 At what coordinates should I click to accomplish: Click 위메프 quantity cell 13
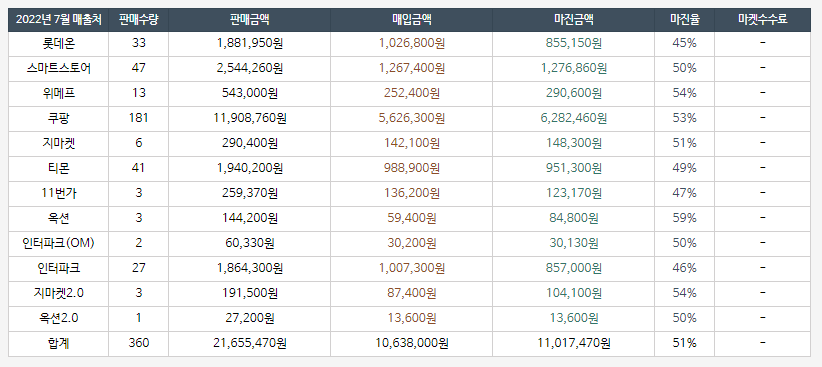[138, 93]
